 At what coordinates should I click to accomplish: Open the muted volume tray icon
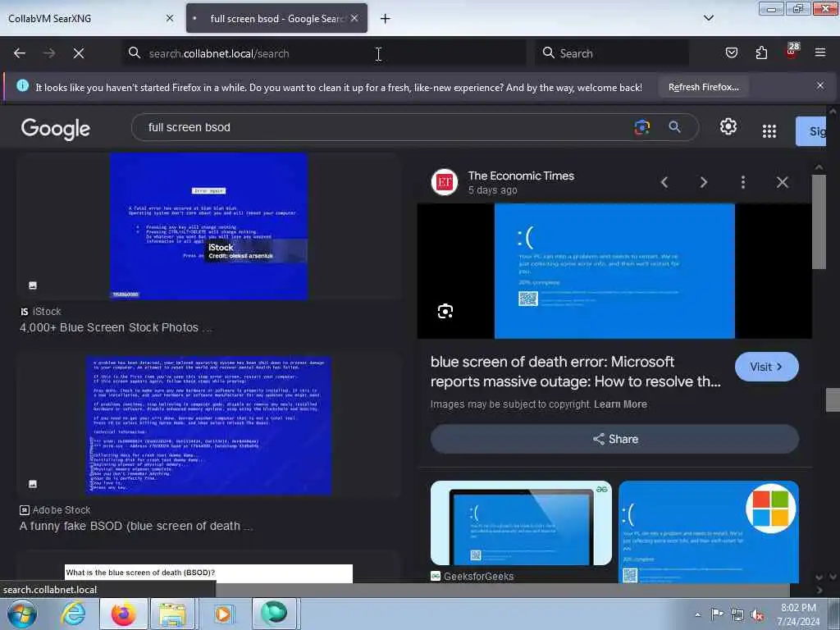(x=757, y=614)
